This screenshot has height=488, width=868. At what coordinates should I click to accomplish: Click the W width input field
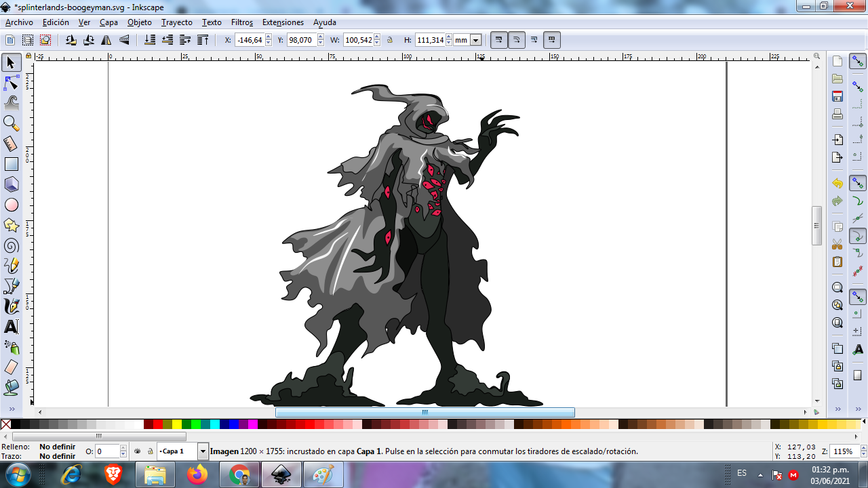358,40
